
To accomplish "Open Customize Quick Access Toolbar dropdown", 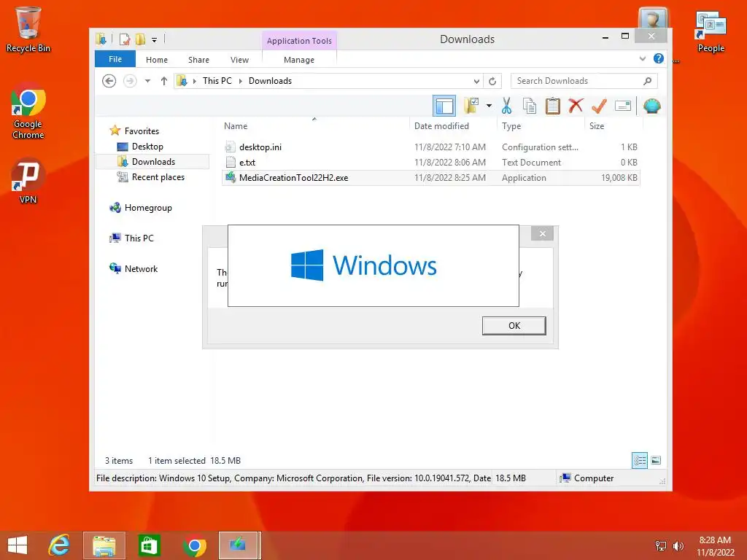I will 155,39.
